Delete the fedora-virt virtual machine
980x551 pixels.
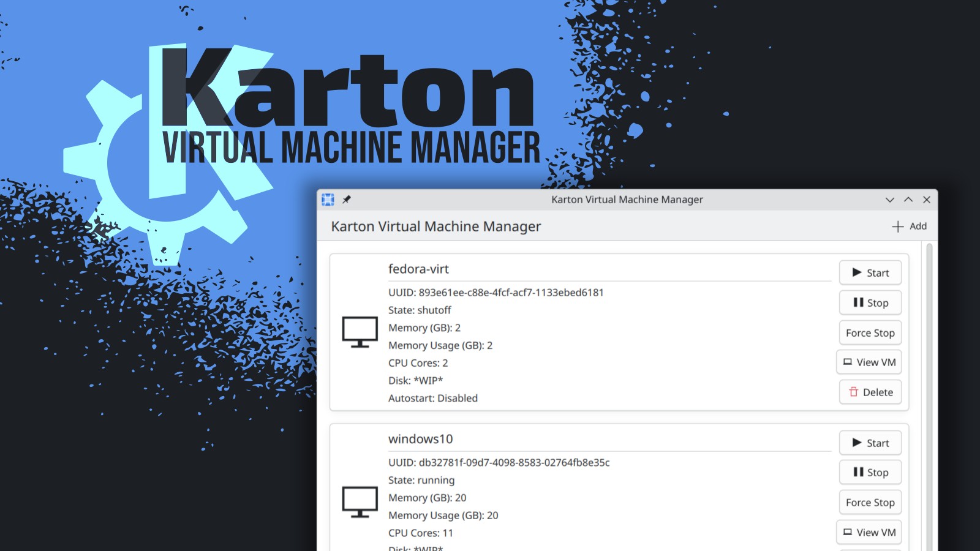[870, 392]
